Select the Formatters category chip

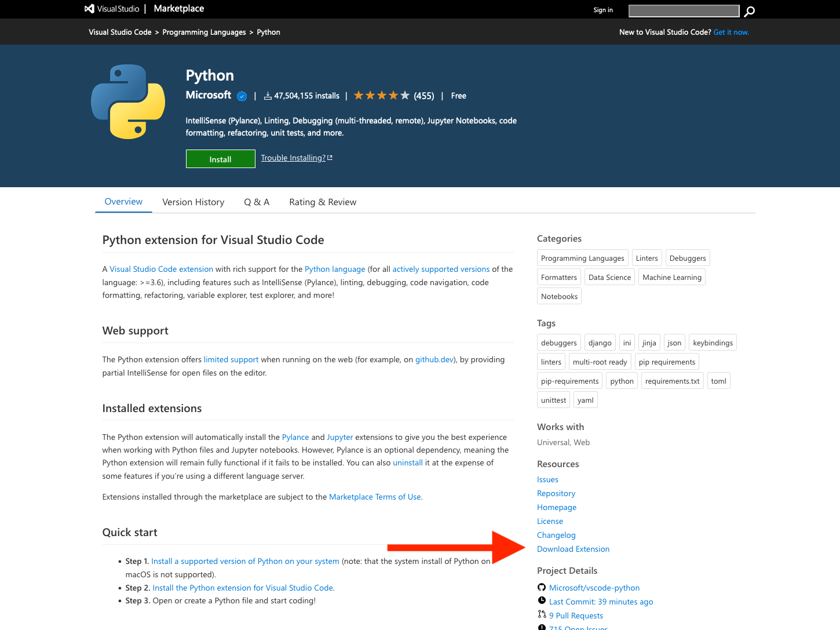click(559, 277)
